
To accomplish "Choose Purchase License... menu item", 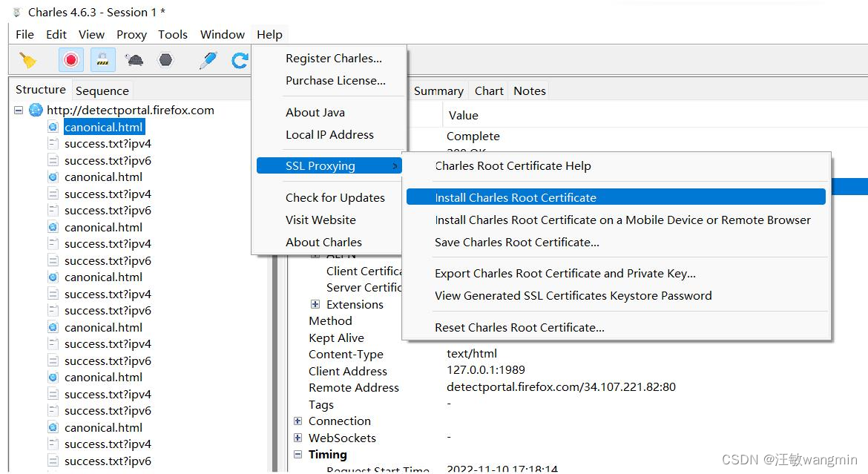I will click(x=335, y=80).
